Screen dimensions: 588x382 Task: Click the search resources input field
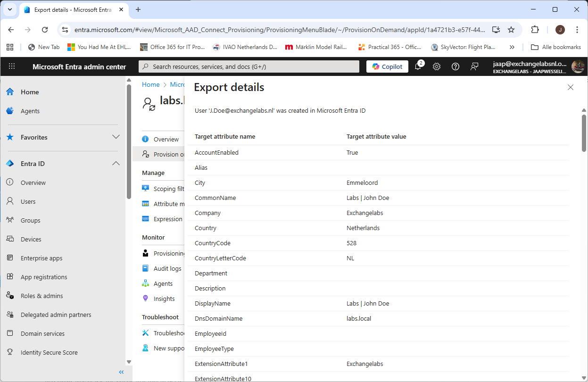tap(249, 66)
